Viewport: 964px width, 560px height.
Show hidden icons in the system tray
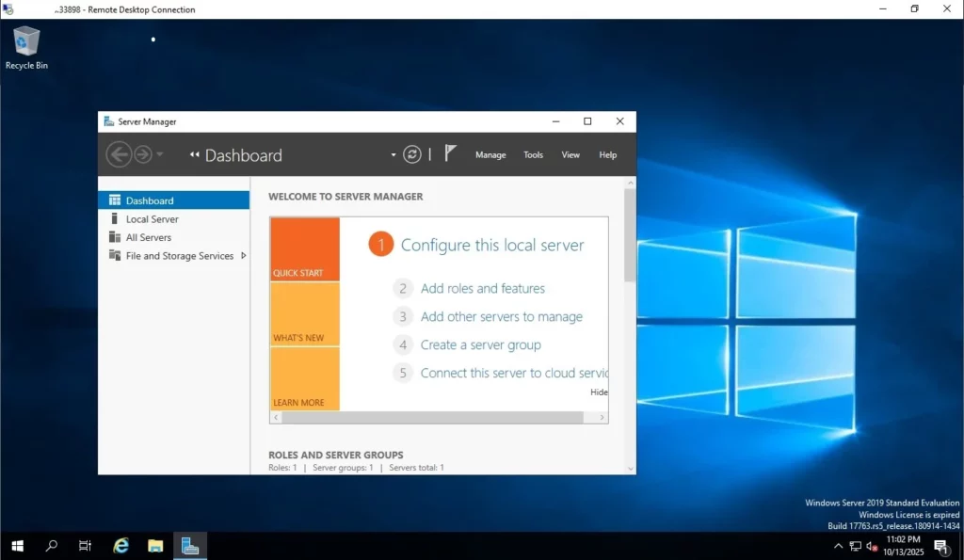(x=838, y=546)
